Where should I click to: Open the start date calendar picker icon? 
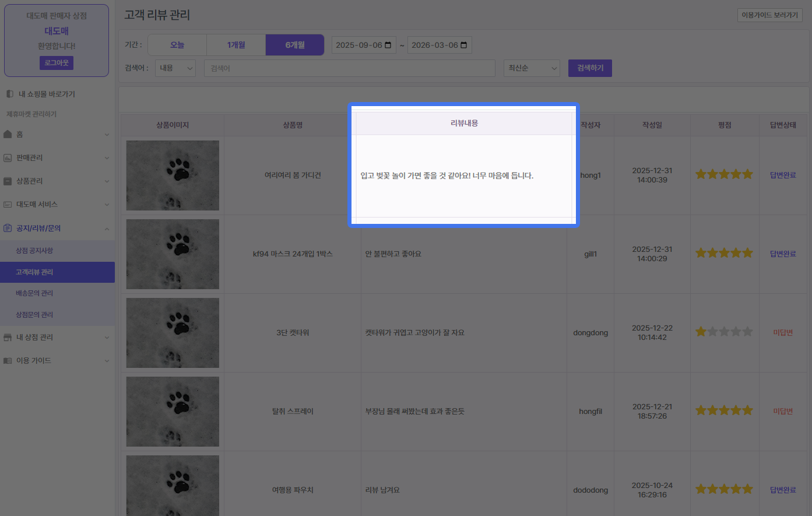click(388, 45)
